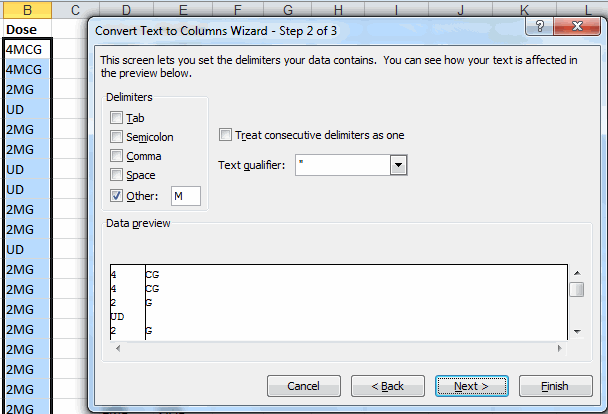
Task: Uncheck the Other delimiter checkbox
Action: click(118, 195)
